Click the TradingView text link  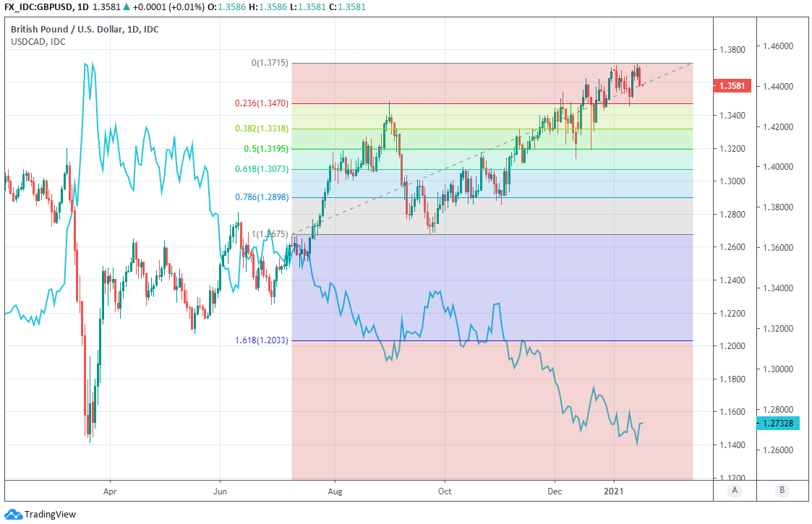click(50, 515)
